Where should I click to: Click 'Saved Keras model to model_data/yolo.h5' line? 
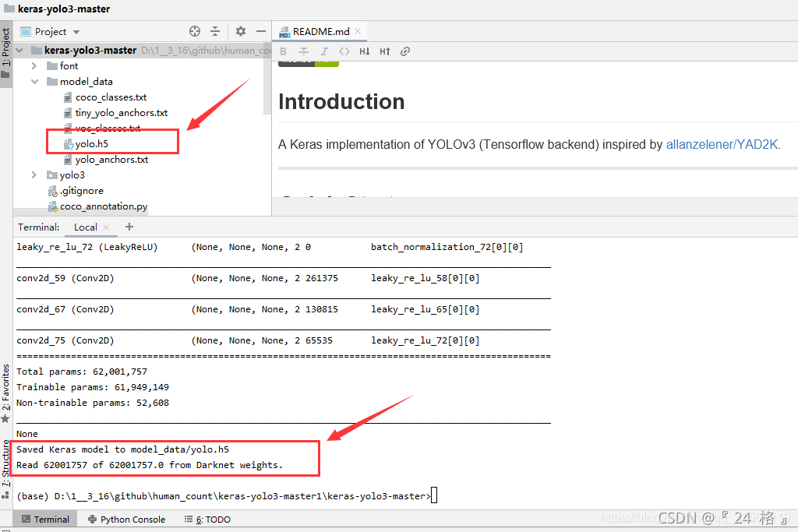[122, 449]
